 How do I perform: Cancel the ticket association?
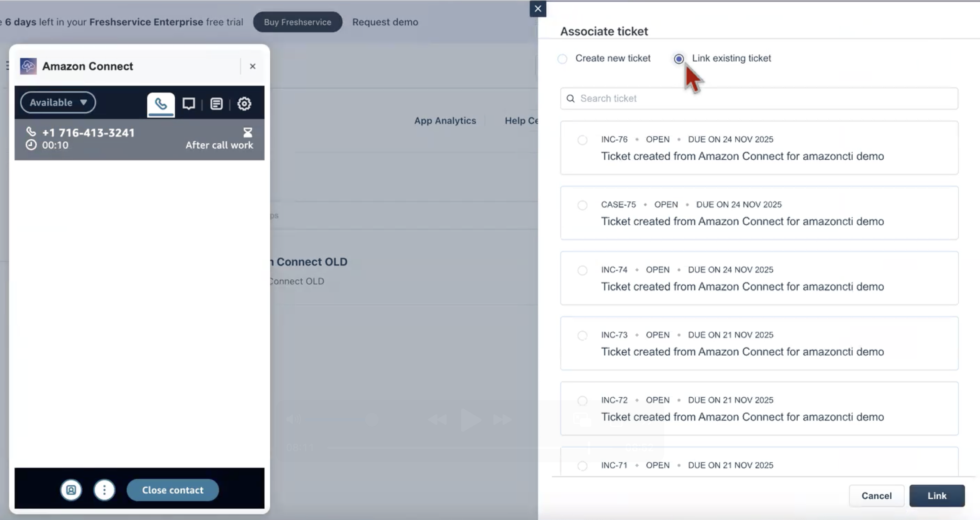point(876,496)
